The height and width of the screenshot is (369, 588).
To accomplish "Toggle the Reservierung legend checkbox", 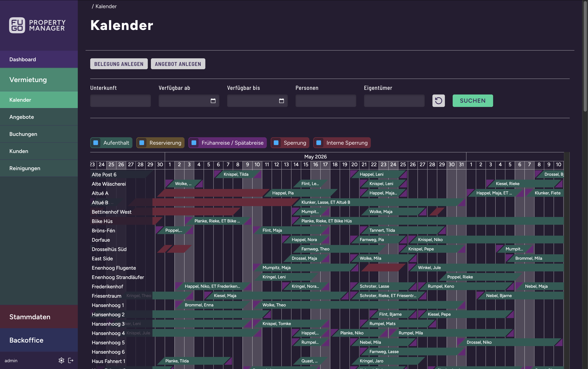I will pos(142,143).
